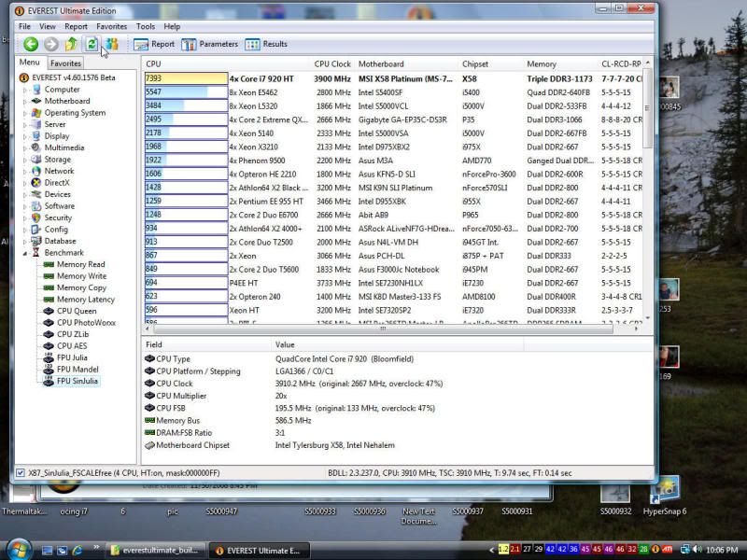Open the Report menu

[x=77, y=27]
